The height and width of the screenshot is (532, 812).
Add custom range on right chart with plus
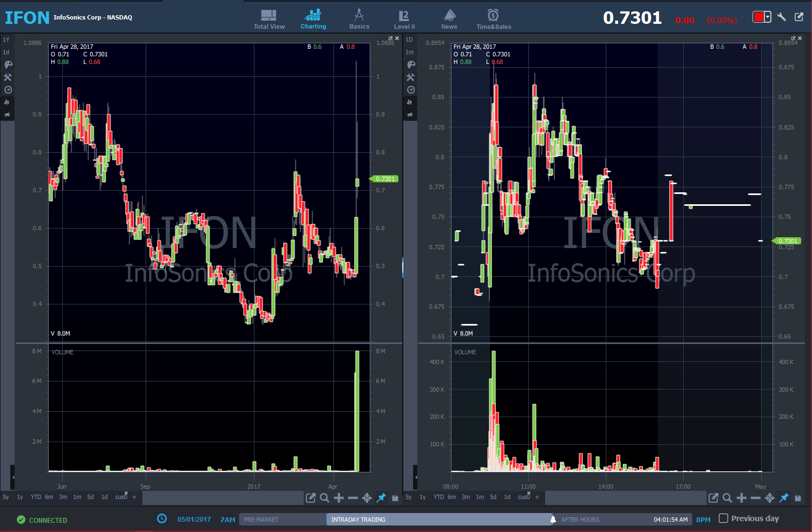[x=537, y=497]
